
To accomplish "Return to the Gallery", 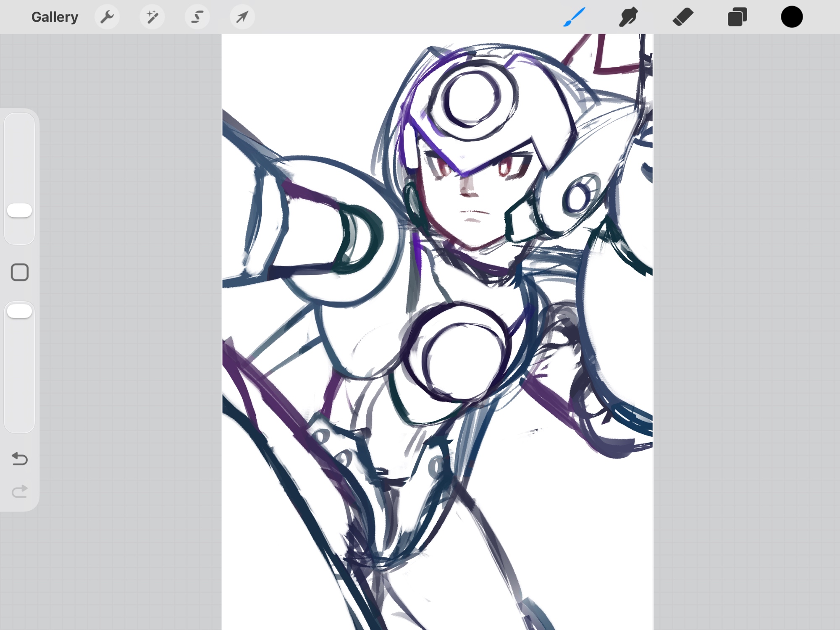I will click(x=55, y=17).
